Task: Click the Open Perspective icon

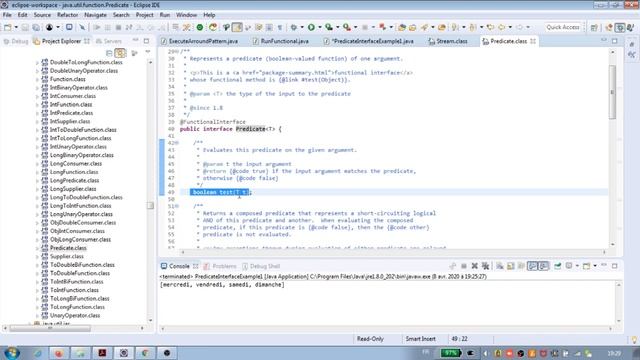Action: coord(594,27)
